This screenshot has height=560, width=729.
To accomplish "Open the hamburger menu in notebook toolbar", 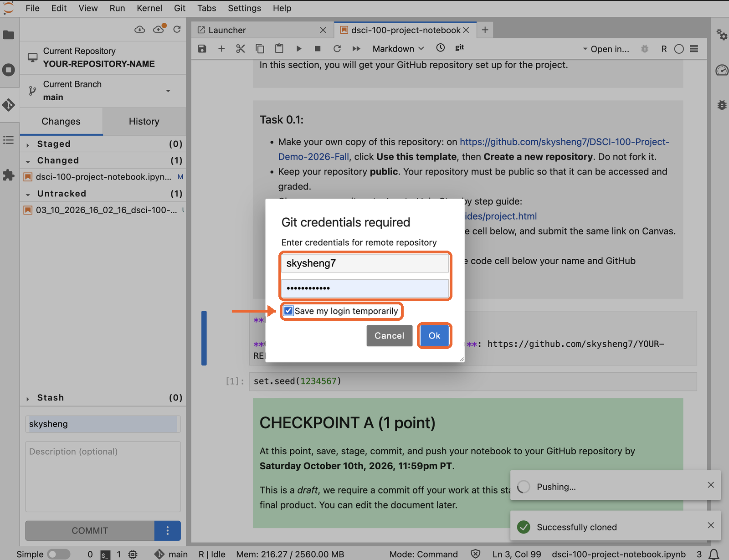I will pos(694,49).
